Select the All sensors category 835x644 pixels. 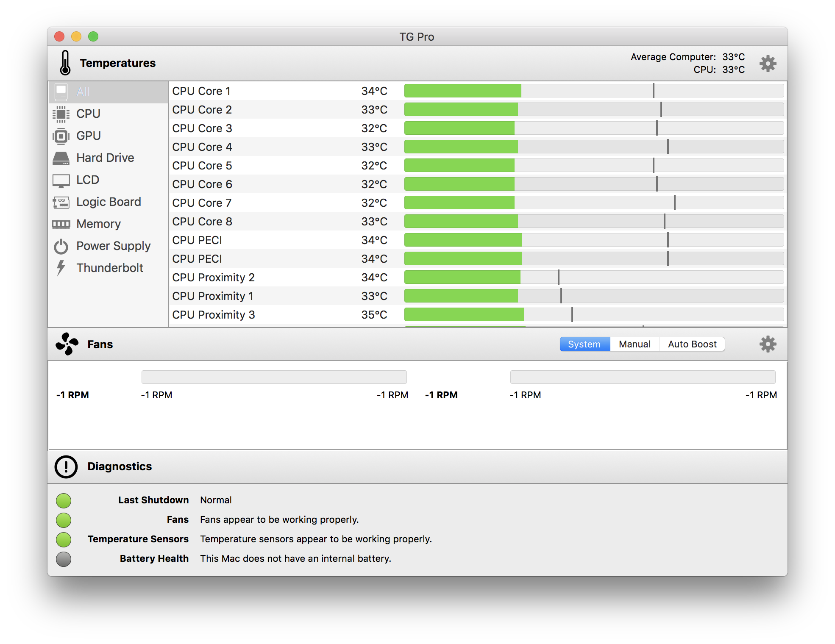pos(83,92)
